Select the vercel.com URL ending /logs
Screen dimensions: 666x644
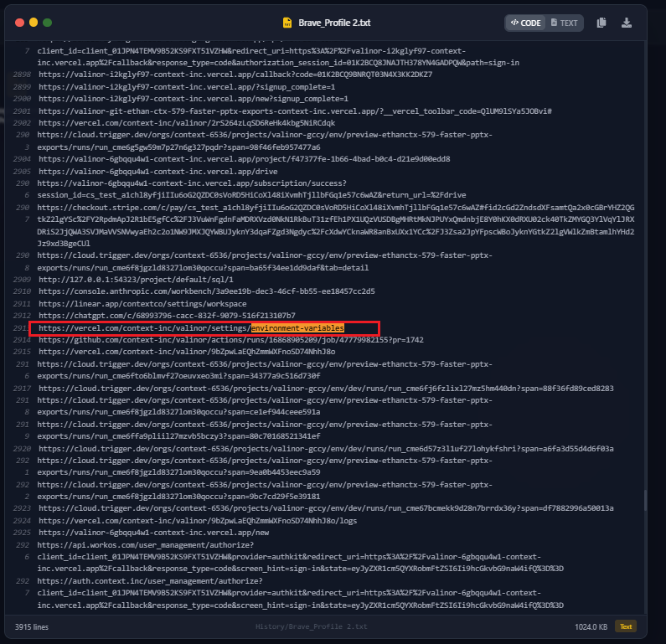pyautogui.click(x=198, y=521)
